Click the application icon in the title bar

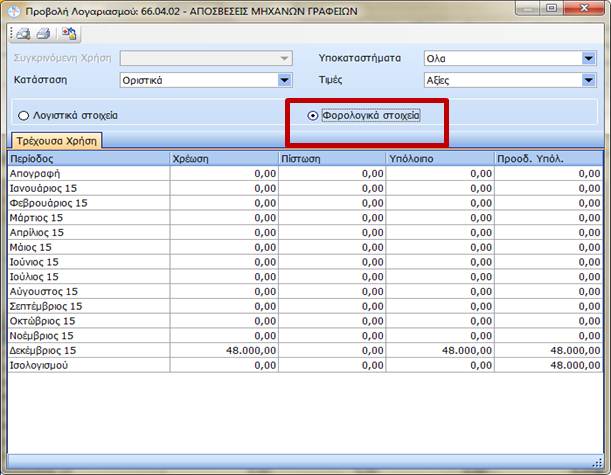pyautogui.click(x=14, y=11)
